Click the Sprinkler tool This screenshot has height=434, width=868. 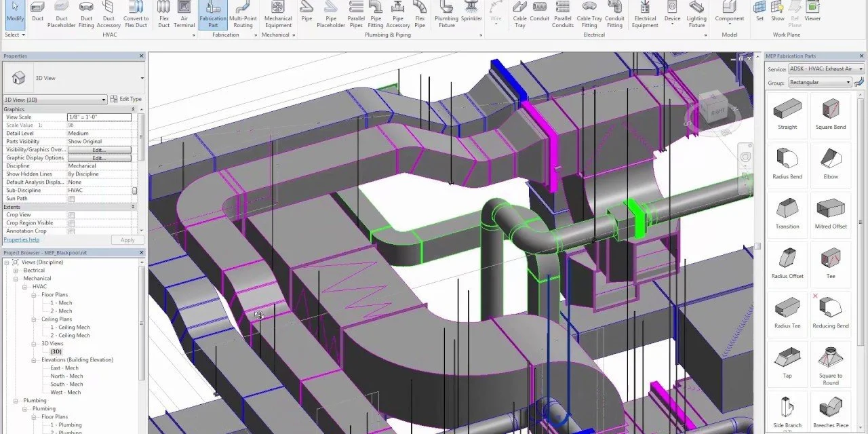point(471,12)
